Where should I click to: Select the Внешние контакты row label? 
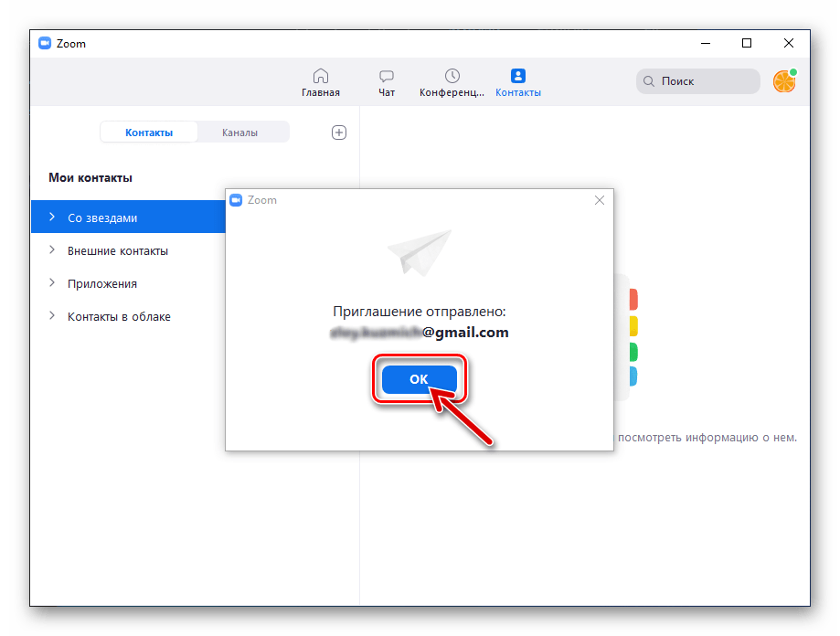pos(118,250)
